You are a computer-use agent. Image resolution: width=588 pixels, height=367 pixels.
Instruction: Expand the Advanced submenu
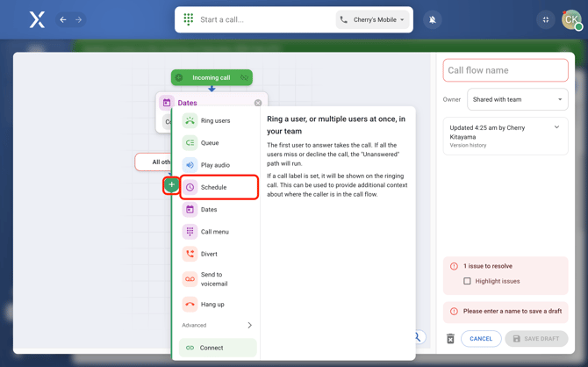click(249, 325)
